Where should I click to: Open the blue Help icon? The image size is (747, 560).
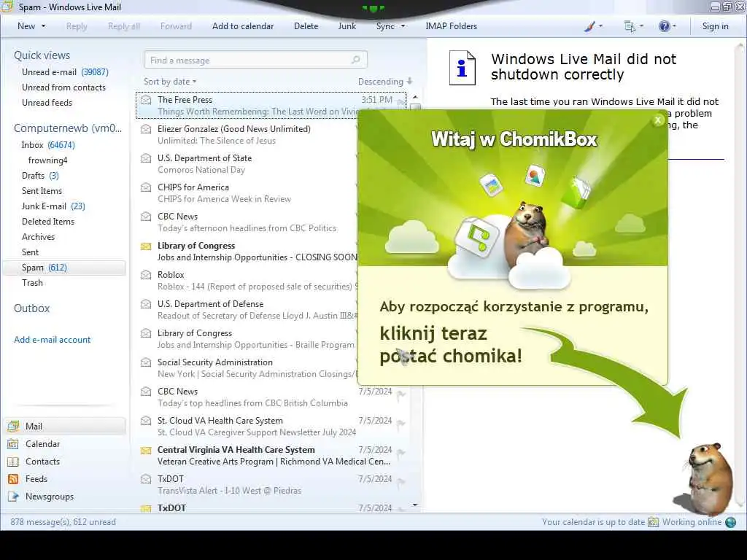click(664, 26)
